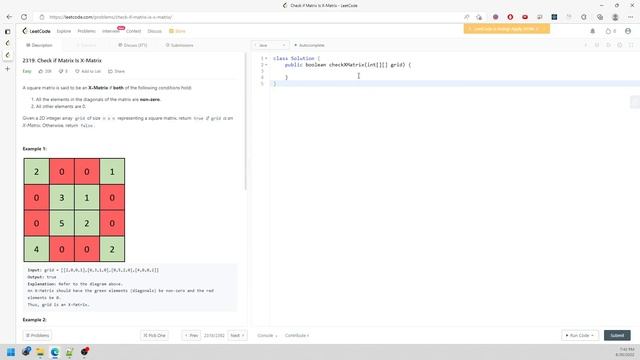Viewport: 640px width, 360px height.
Task: Click the LeetCode logo in the header
Action: (36, 31)
